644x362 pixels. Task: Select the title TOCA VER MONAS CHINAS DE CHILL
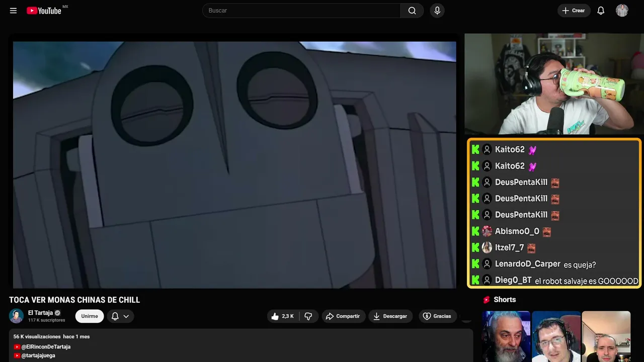tap(74, 300)
